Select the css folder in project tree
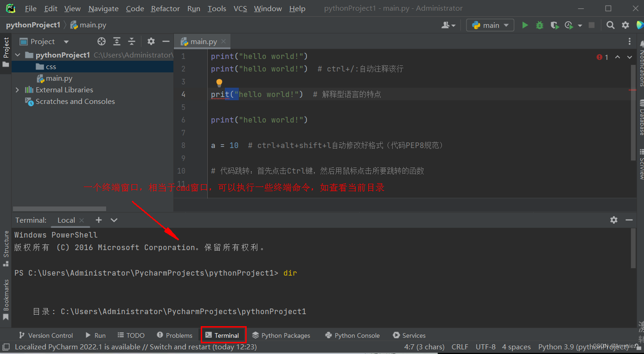Screen dimensions: 644x354 (x=93, y=66)
